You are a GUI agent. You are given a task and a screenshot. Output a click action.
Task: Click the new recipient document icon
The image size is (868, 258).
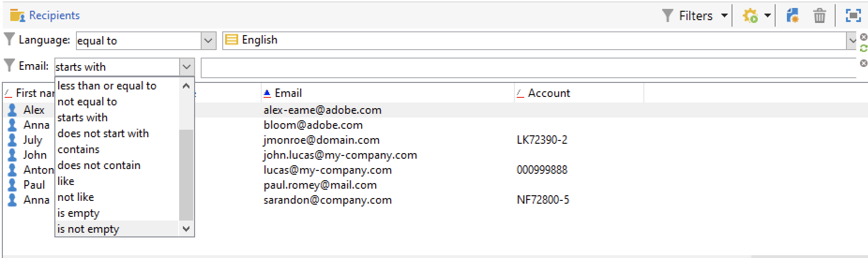tap(793, 16)
